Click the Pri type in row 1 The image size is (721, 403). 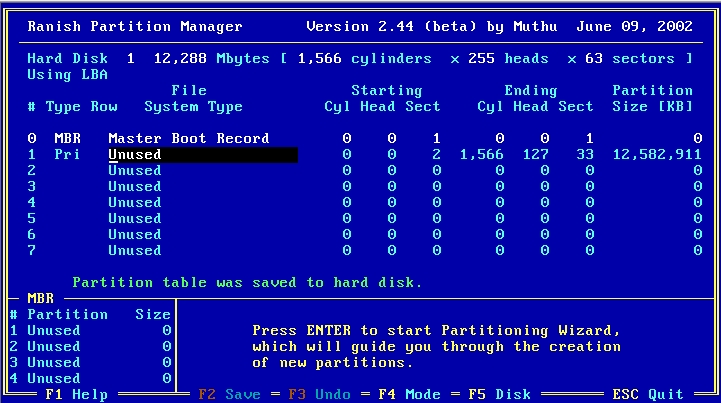tap(67, 155)
